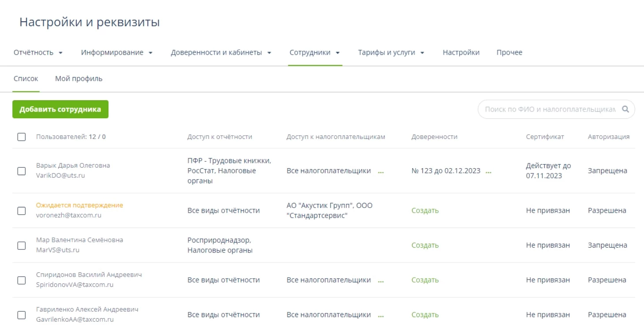Viewport: 644px width, 331px height.
Task: Click the Доступ к отчётности column header
Action: point(220,137)
